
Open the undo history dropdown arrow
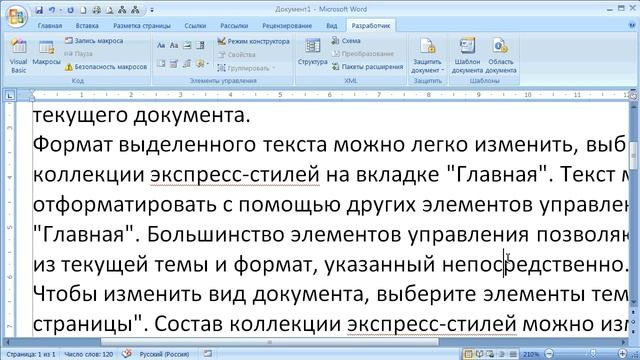(x=61, y=10)
